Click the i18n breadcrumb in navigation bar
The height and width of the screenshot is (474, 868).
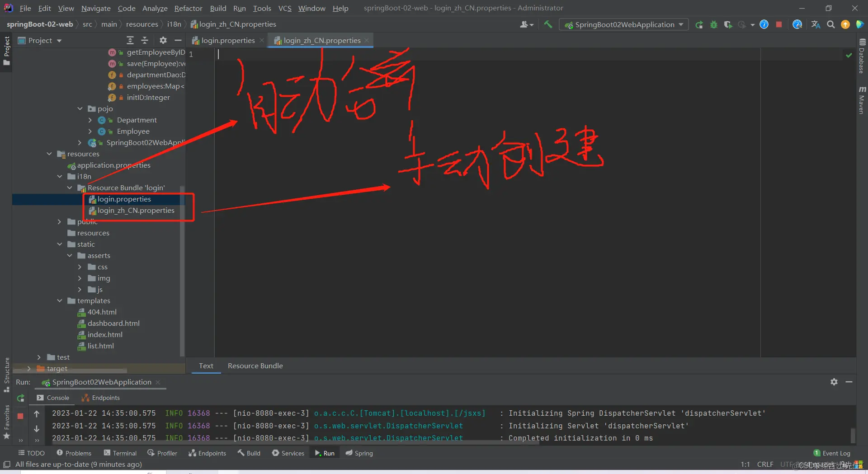(x=174, y=24)
